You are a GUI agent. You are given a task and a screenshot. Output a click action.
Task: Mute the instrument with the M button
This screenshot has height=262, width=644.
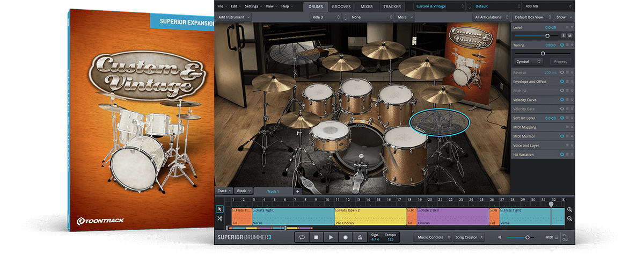coord(570,36)
